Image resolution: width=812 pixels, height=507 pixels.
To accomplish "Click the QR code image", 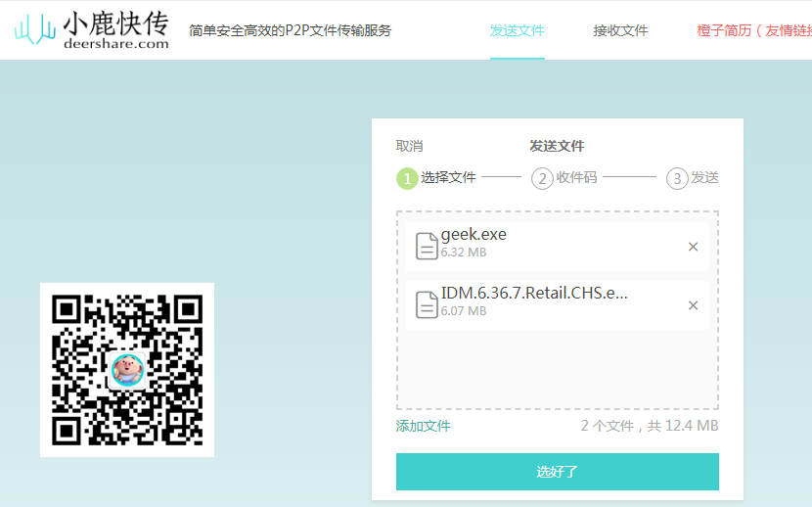I will click(x=127, y=370).
